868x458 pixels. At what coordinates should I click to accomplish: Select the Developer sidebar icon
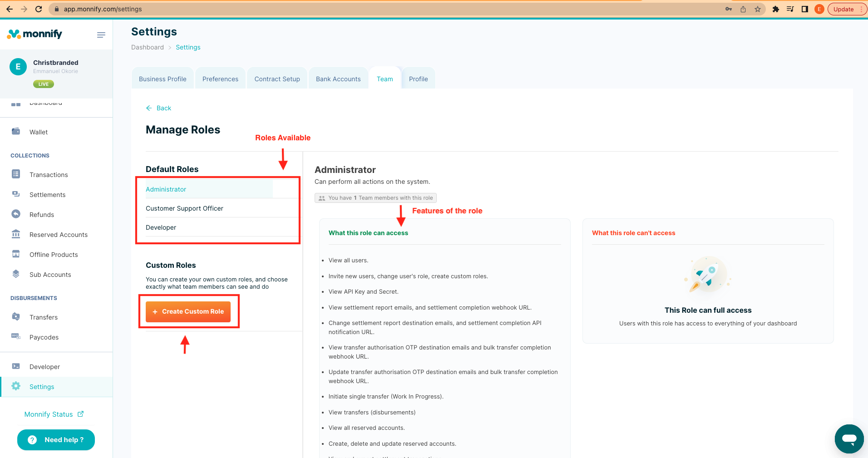click(16, 366)
